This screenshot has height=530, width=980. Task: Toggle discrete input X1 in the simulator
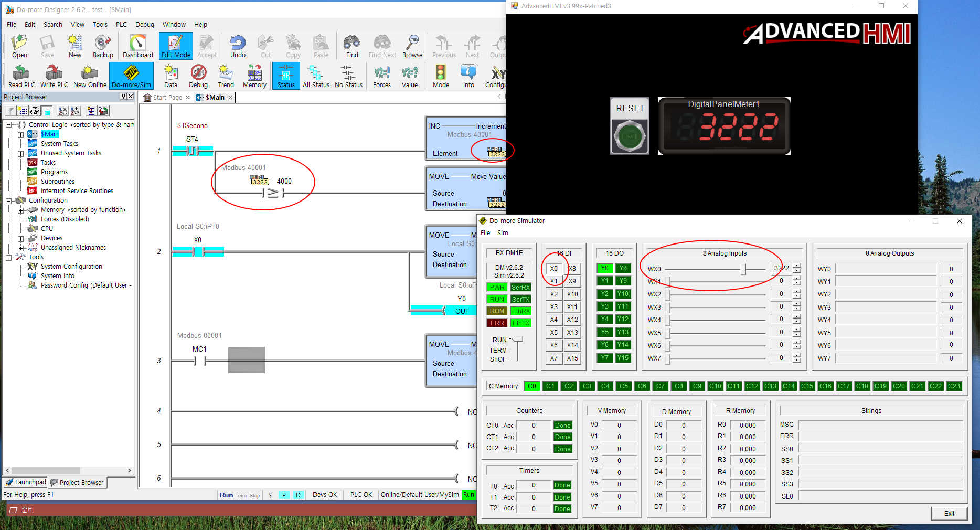[554, 281]
